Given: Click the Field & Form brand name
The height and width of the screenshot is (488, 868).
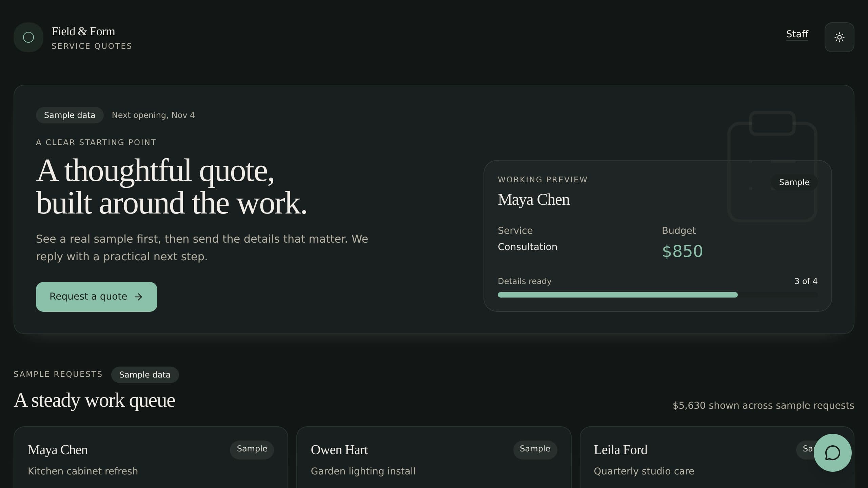Looking at the screenshot, I should pos(83,31).
